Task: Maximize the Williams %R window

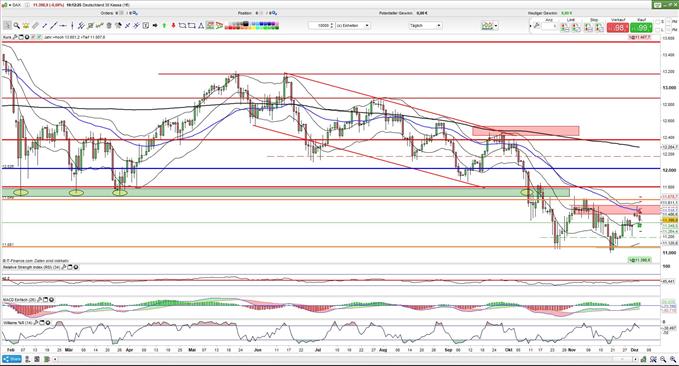Action: click(x=42, y=323)
